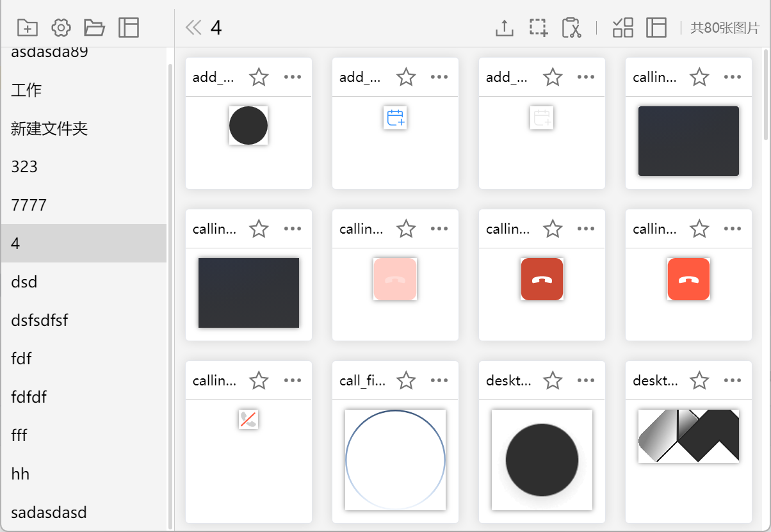Star the callin card with bright orange button
The height and width of the screenshot is (532, 771).
click(699, 229)
